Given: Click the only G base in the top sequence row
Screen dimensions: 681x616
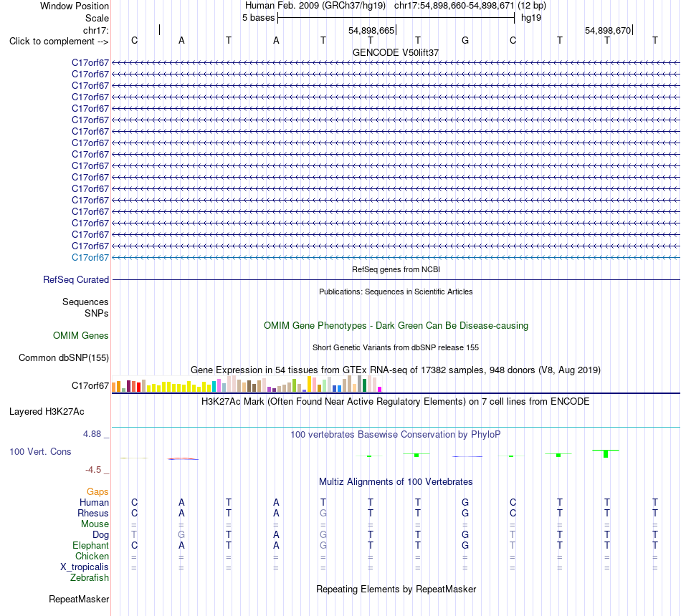Looking at the screenshot, I should click(x=465, y=40).
